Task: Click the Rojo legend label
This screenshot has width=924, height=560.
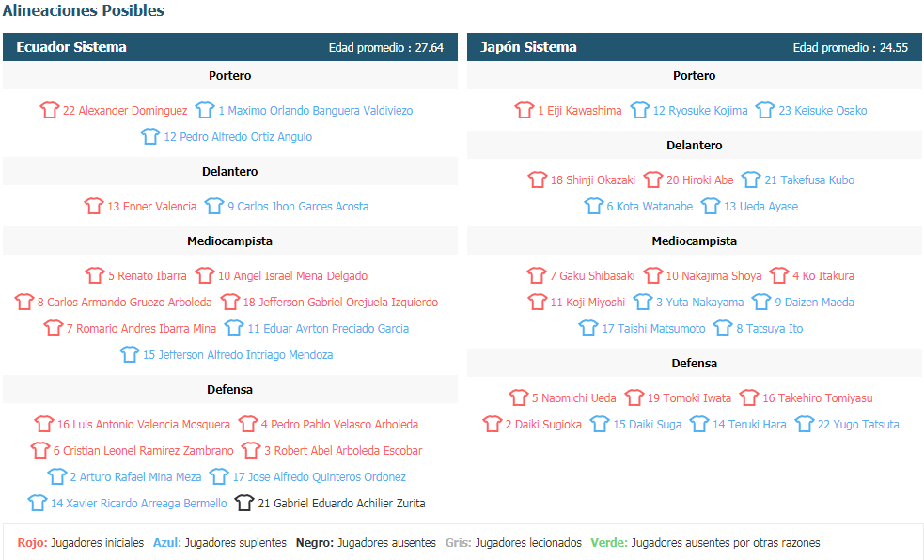Action: pos(32,543)
